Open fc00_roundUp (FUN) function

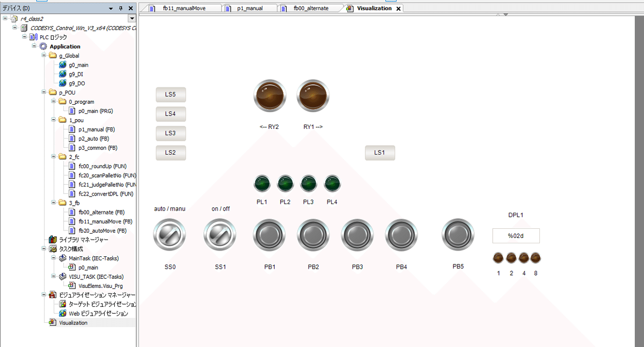101,166
